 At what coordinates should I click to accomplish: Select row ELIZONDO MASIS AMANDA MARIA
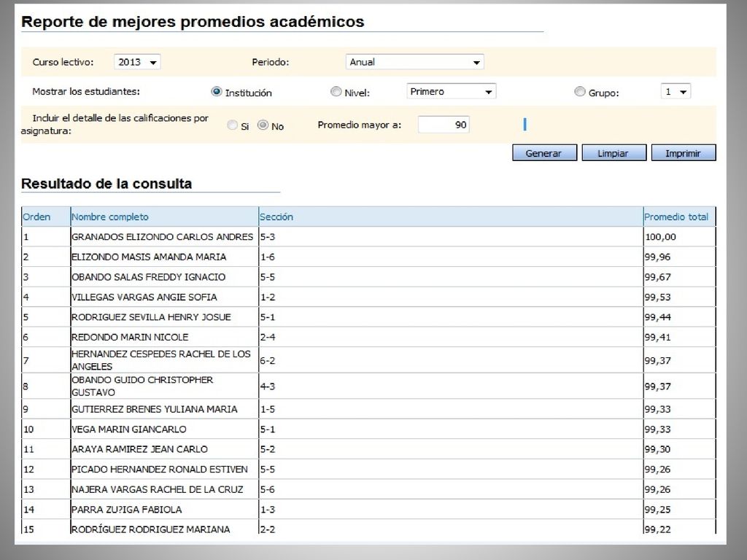pyautogui.click(x=368, y=257)
